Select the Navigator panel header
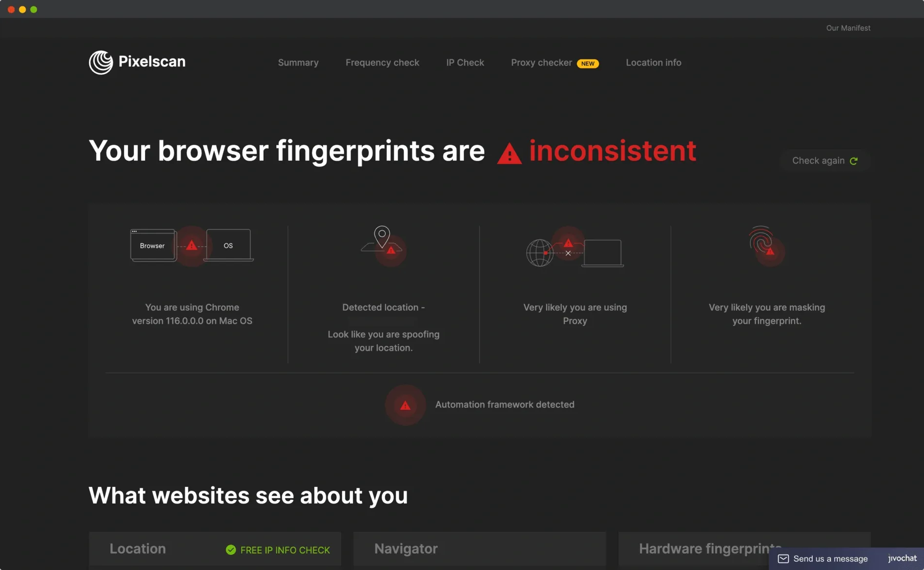Screen dimensions: 924x570 (406, 549)
